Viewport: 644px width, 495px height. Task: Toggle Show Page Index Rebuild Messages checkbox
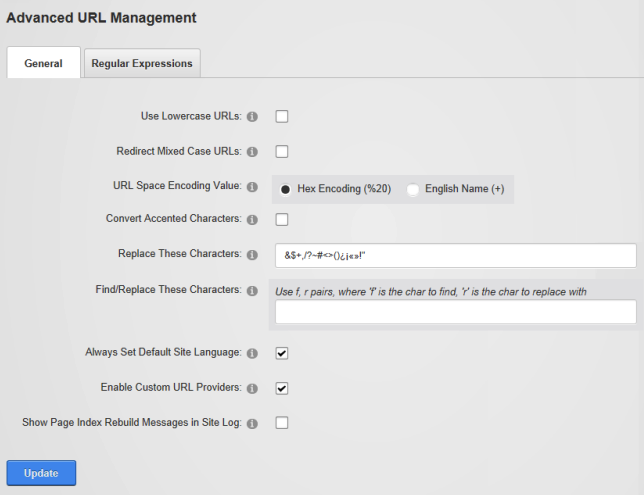click(x=282, y=423)
